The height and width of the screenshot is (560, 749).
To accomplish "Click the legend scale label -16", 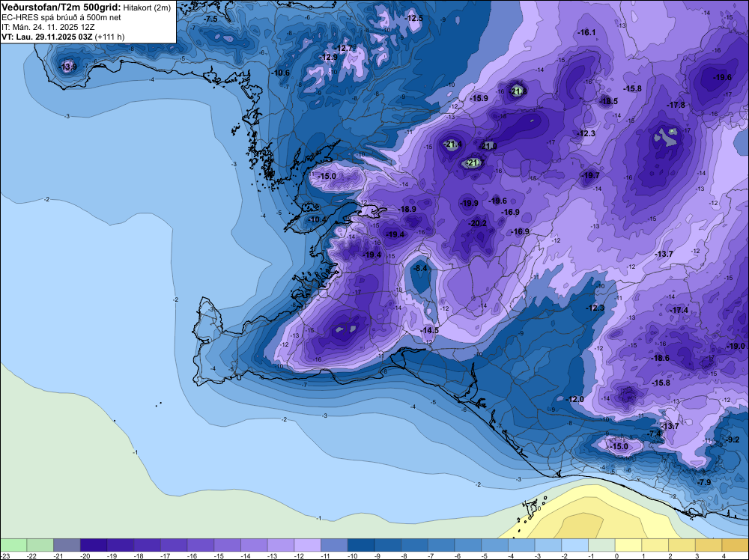I will 192,556.
